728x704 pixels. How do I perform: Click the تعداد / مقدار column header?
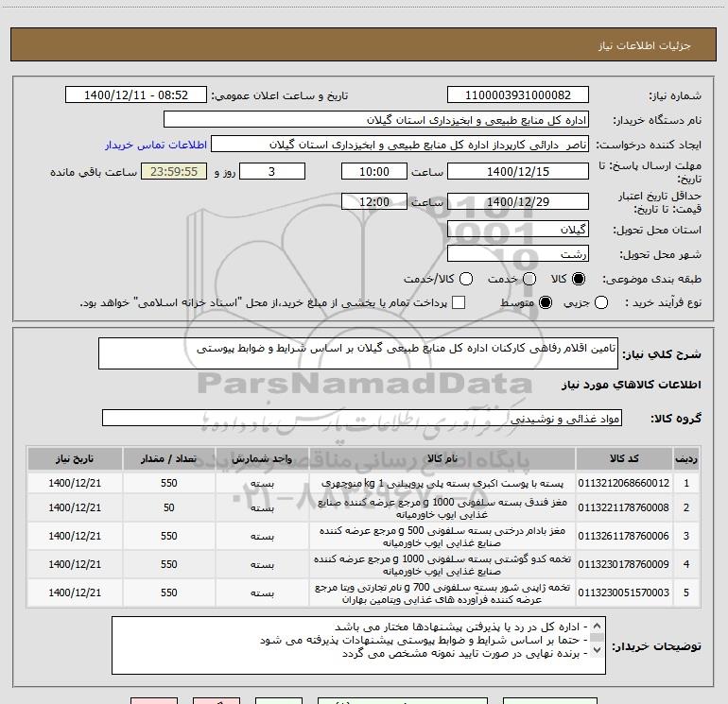[168, 458]
